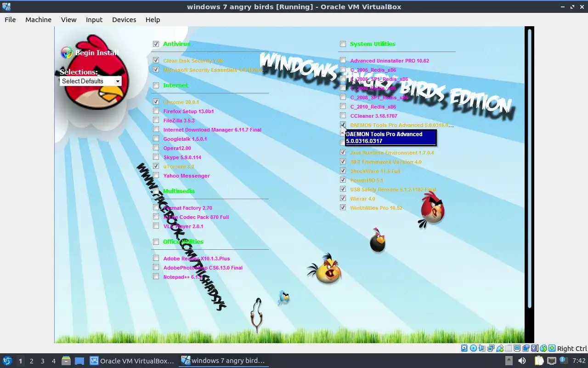Screen dimensions: 588x368
Task: Click the 7:42 clock on taskbar
Action: click(579, 361)
